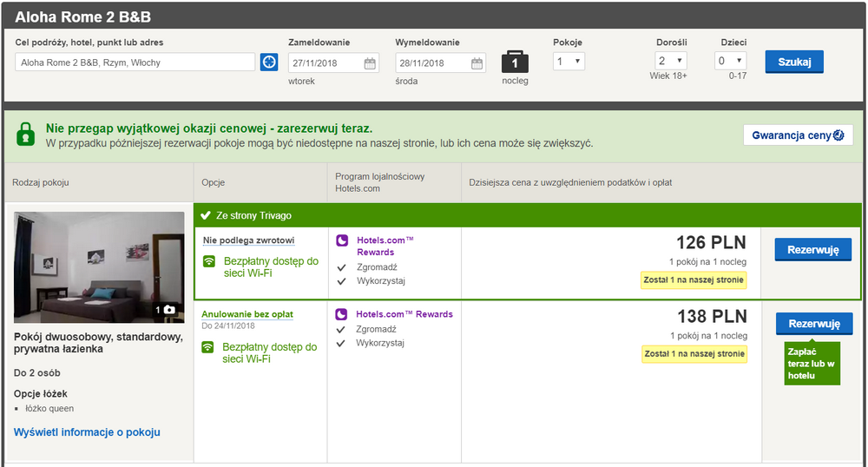Open Wyświetl informacje o pokoju link
868x467 pixels.
tap(87, 432)
